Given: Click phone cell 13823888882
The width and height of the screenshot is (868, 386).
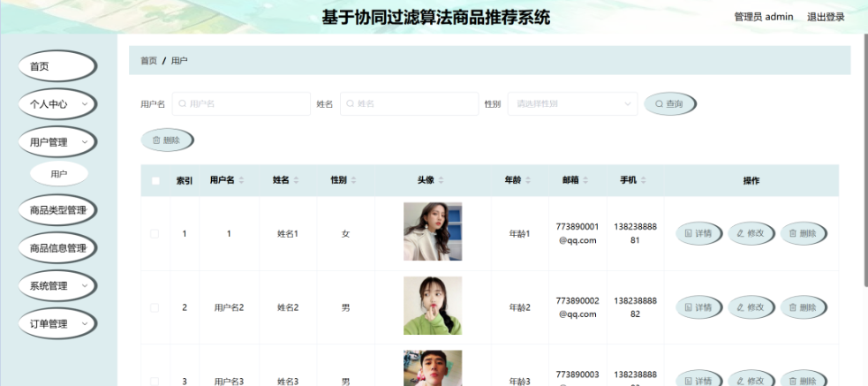Looking at the screenshot, I should coord(635,307).
